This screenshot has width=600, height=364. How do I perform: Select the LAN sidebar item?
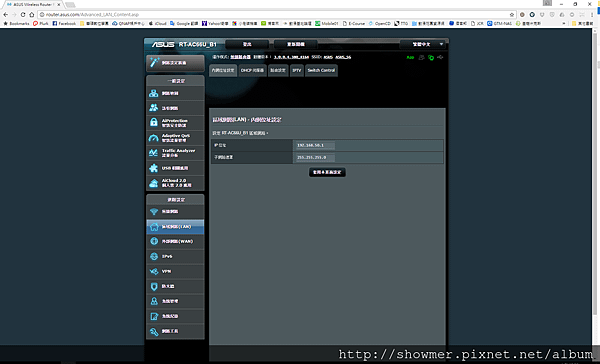(x=175, y=227)
